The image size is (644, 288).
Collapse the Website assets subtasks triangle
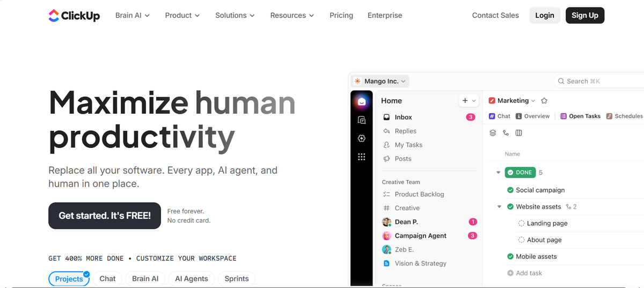pos(499,206)
